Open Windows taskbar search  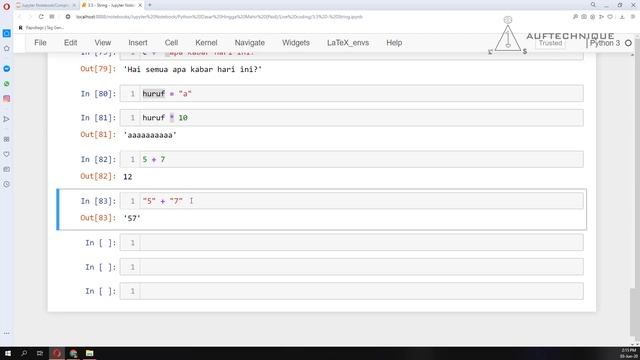coord(24,353)
